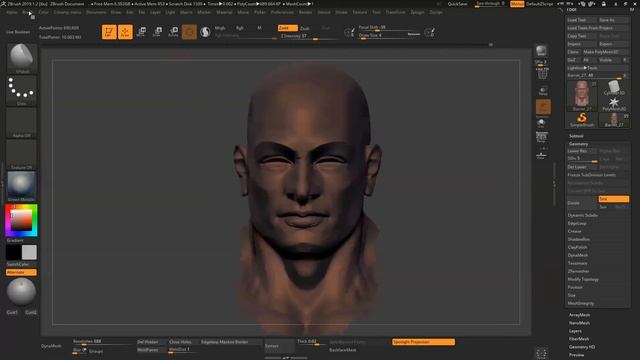Open the material sphere selector
Image resolution: width=640 pixels, height=360 pixels.
(22, 187)
